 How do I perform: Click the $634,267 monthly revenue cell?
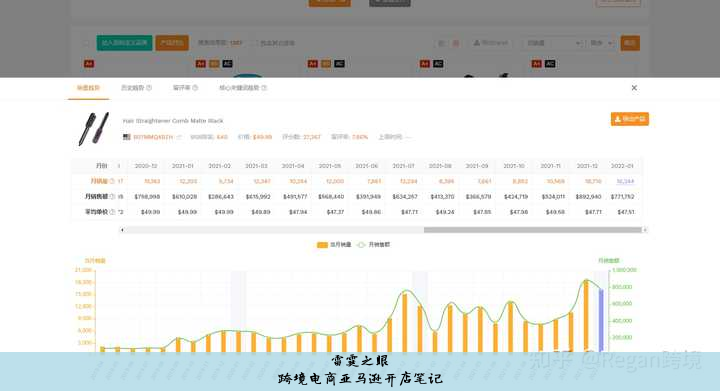click(x=405, y=196)
